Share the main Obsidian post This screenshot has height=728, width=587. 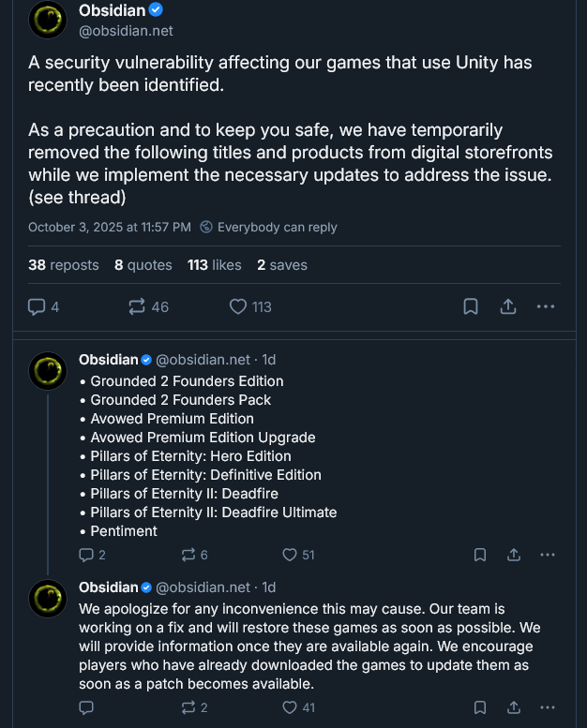pyautogui.click(x=507, y=306)
